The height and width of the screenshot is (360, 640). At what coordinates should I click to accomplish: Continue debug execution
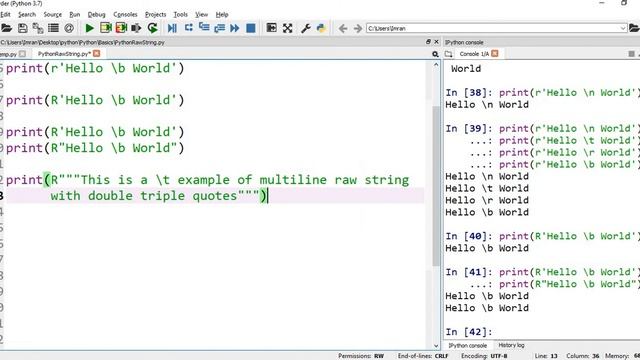235,28
